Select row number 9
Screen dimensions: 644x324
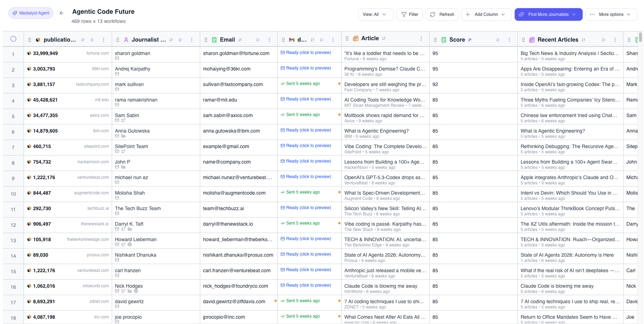pyautogui.click(x=13, y=178)
